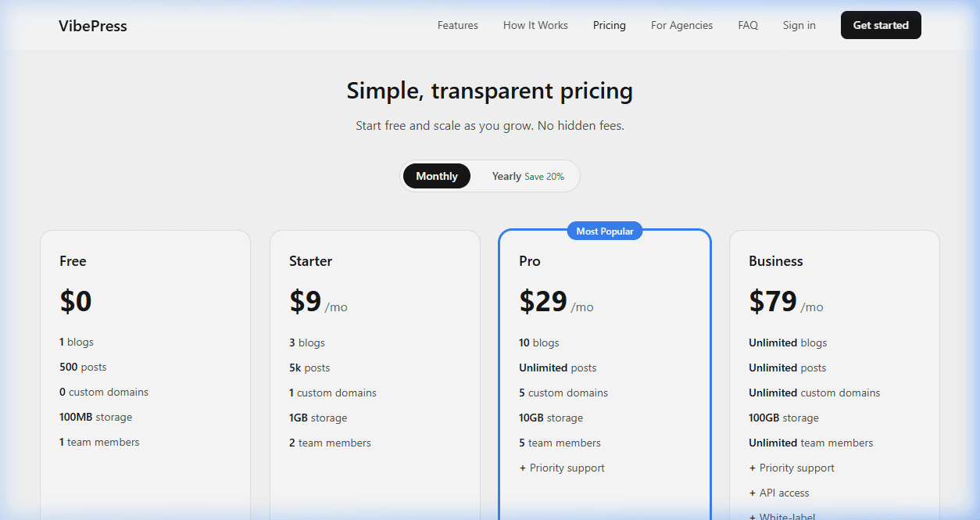Click the Get started button

click(881, 24)
